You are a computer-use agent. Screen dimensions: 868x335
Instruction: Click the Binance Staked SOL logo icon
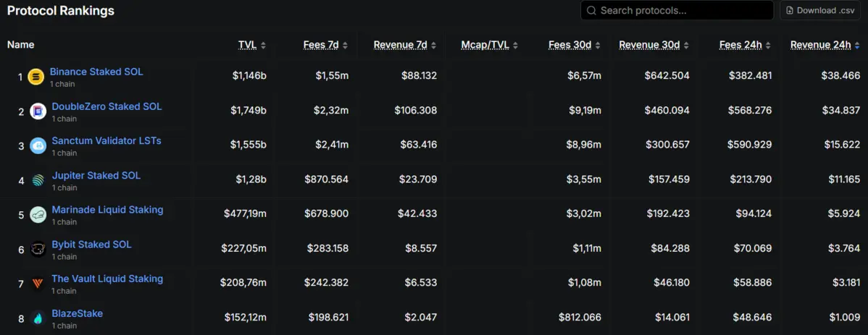36,77
